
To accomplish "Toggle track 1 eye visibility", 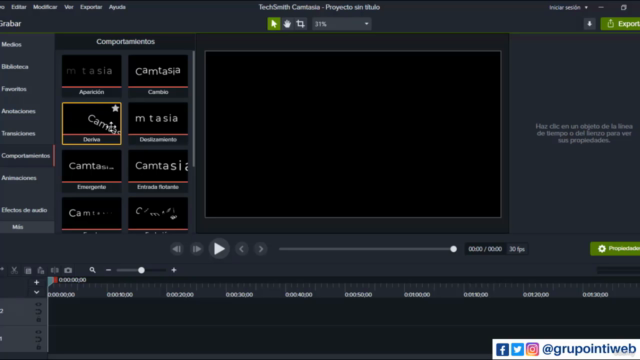I will (x=38, y=332).
